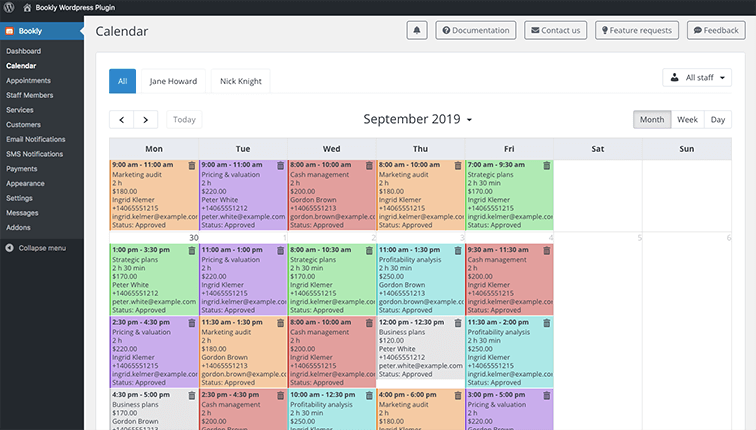Delete Wednesday 8:00 am - 10:00 am top Cash management appointment
Image resolution: width=756 pixels, height=430 pixels.
coord(369,165)
